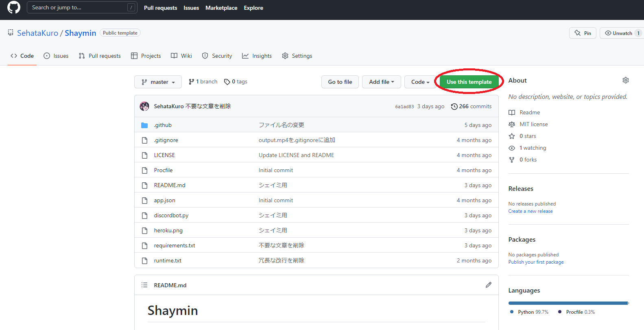The image size is (644, 330).
Task: Open the requirements.txt file
Action: point(175,245)
